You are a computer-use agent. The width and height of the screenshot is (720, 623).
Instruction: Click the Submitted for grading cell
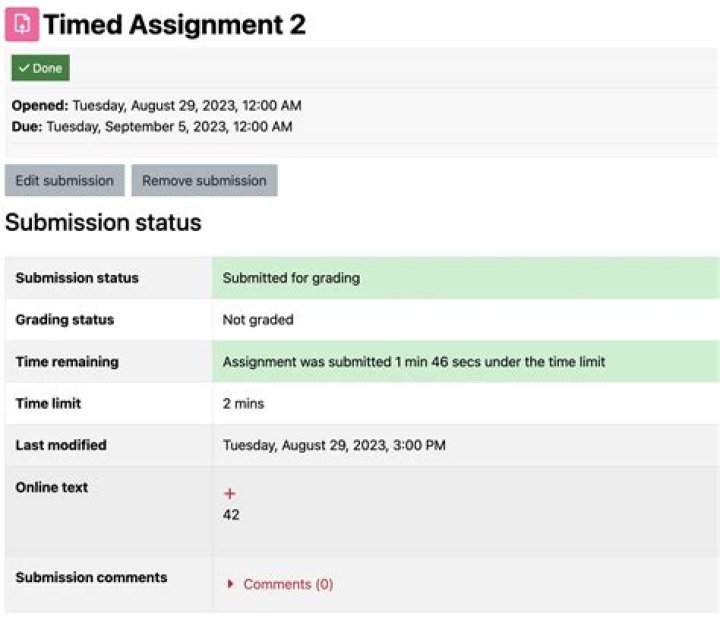point(291,278)
